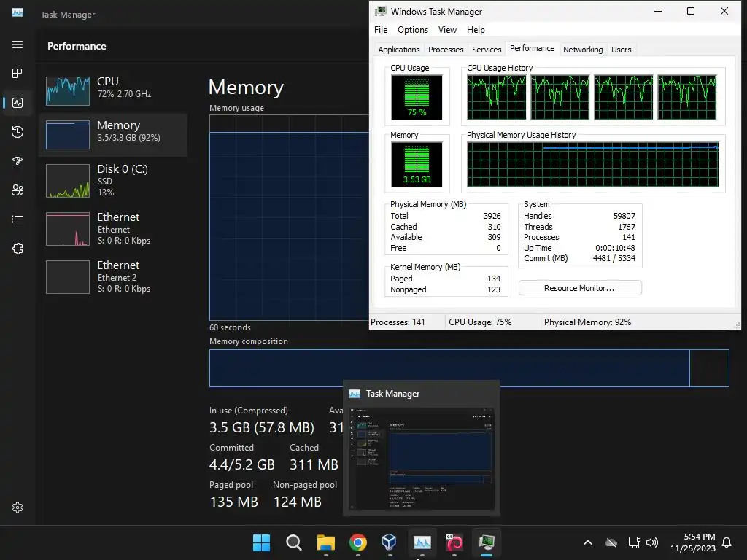The image size is (747, 560).
Task: Click the CPU Usage 75% gauge
Action: [417, 98]
